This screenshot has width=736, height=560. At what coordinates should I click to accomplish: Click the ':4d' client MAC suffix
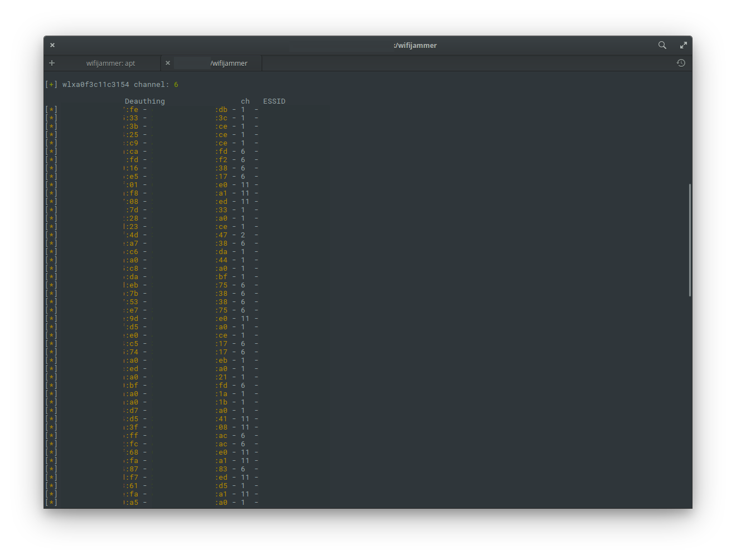[x=132, y=235]
